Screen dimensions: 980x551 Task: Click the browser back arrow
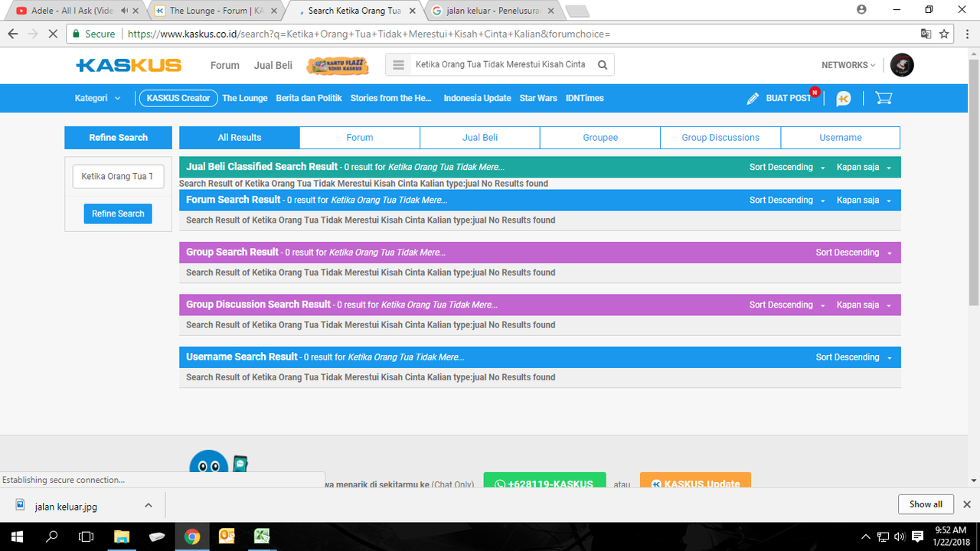12,34
